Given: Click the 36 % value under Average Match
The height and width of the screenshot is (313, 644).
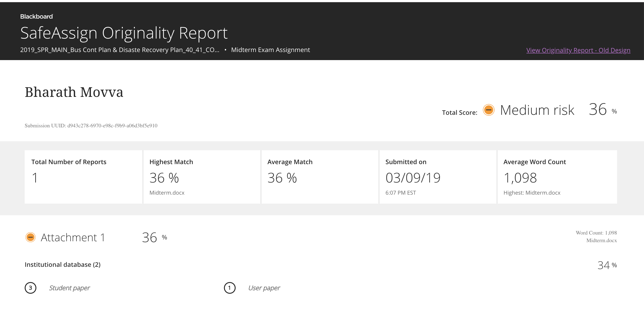Looking at the screenshot, I should 282,178.
